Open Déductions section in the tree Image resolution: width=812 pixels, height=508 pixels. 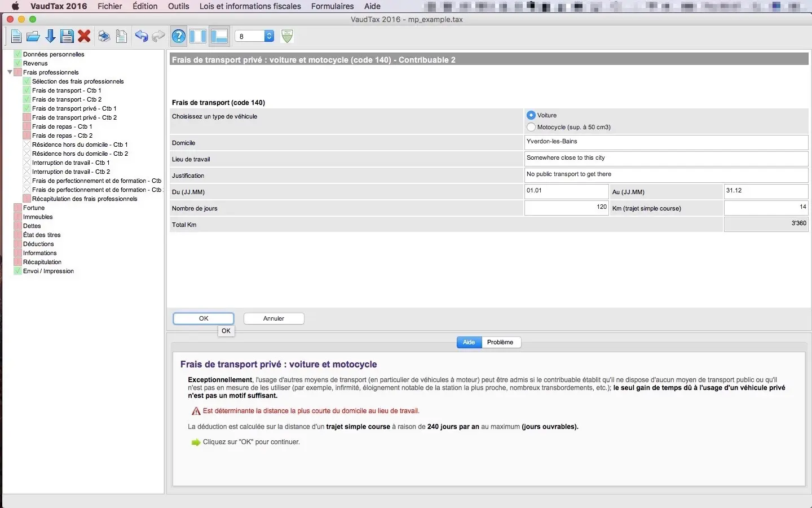(x=38, y=244)
